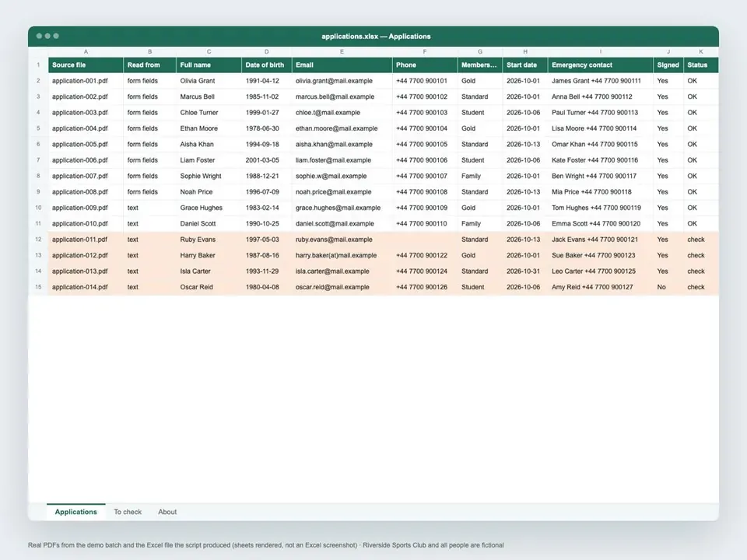Select the Signed value No cell
This screenshot has width=747, height=560.
click(x=668, y=287)
